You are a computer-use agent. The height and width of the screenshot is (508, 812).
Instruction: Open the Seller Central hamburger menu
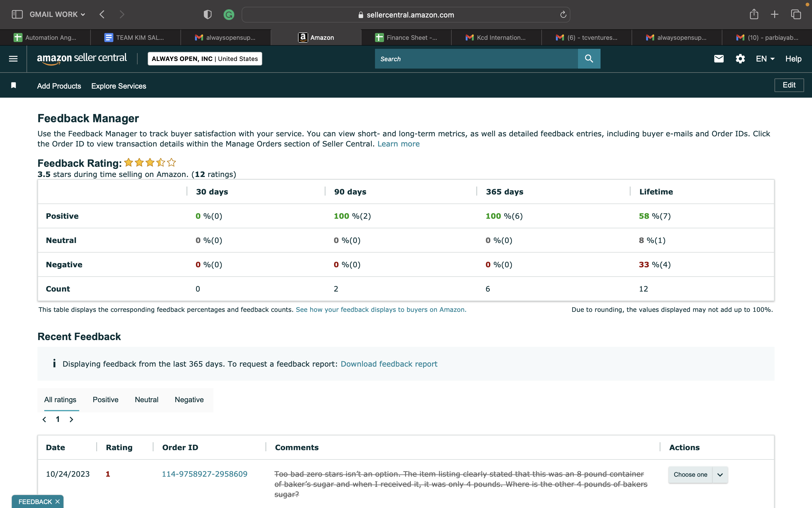click(x=13, y=59)
